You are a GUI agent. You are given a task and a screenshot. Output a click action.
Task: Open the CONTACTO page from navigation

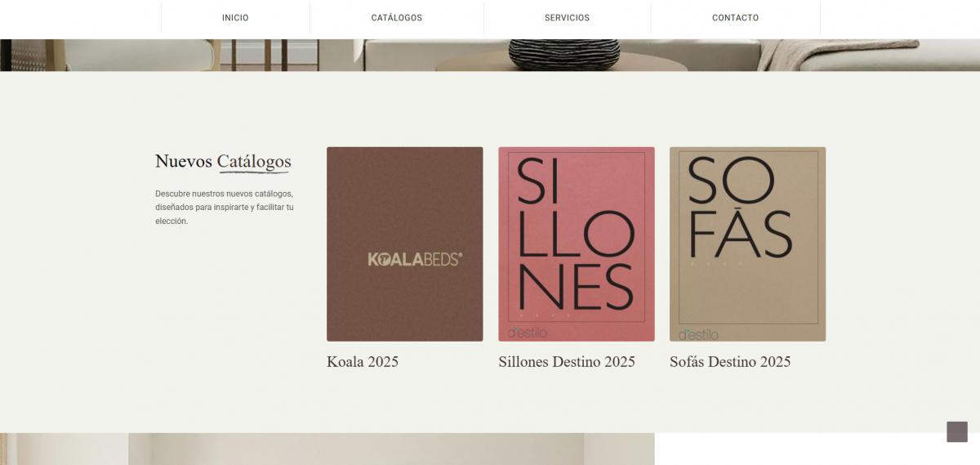735,18
